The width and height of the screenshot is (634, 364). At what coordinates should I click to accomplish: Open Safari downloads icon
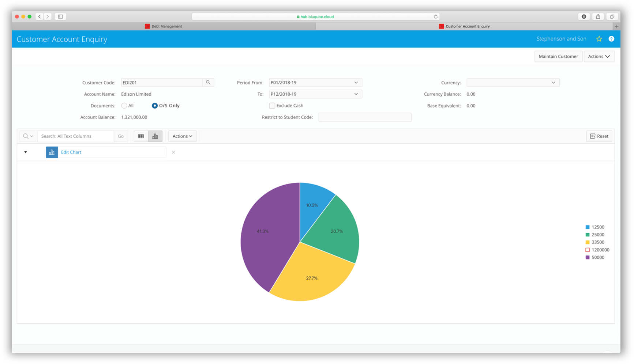click(584, 16)
